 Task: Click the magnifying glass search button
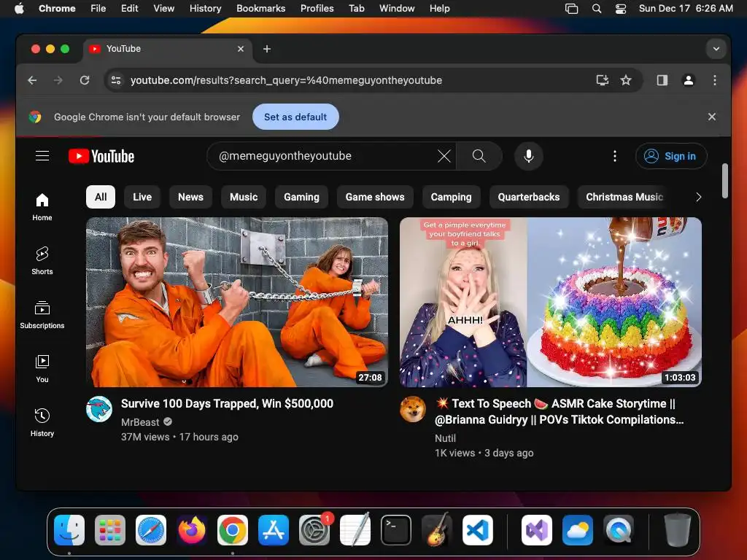(479, 156)
